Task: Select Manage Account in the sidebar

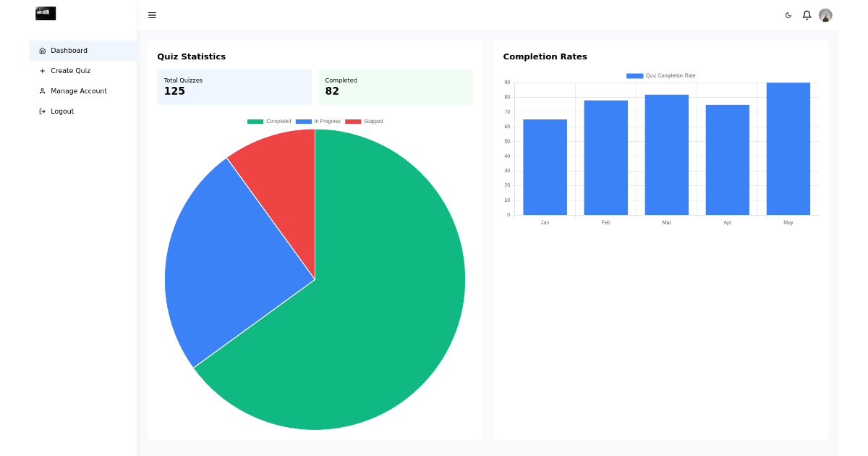Action: (x=80, y=90)
